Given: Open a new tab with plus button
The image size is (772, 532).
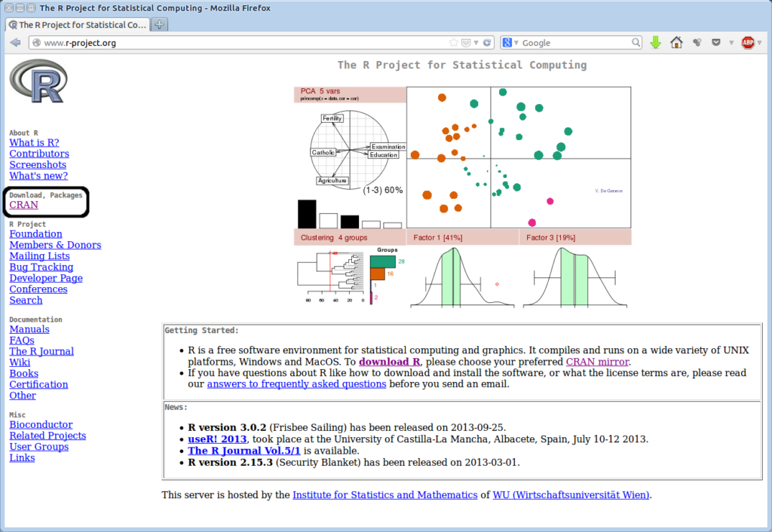Looking at the screenshot, I should click(x=159, y=25).
